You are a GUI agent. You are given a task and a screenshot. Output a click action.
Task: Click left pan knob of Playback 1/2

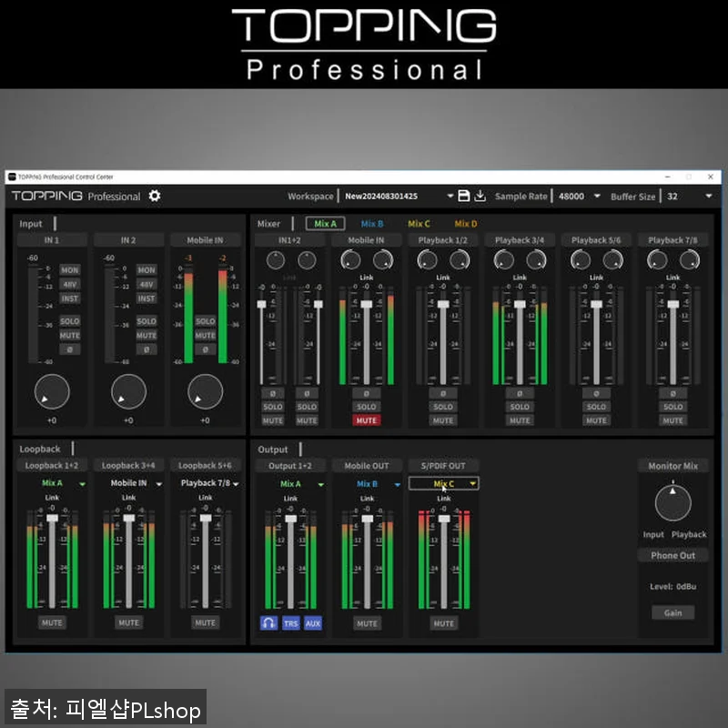point(427,260)
